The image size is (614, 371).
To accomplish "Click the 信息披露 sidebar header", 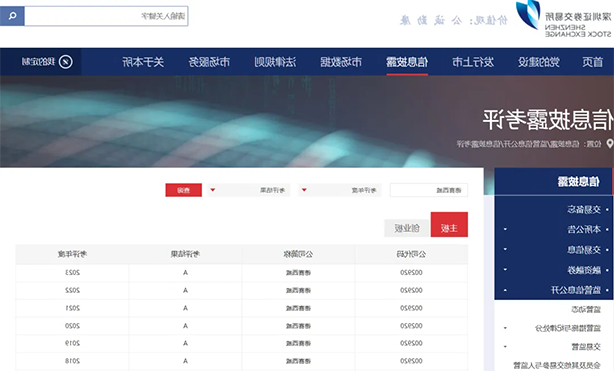I will [579, 181].
